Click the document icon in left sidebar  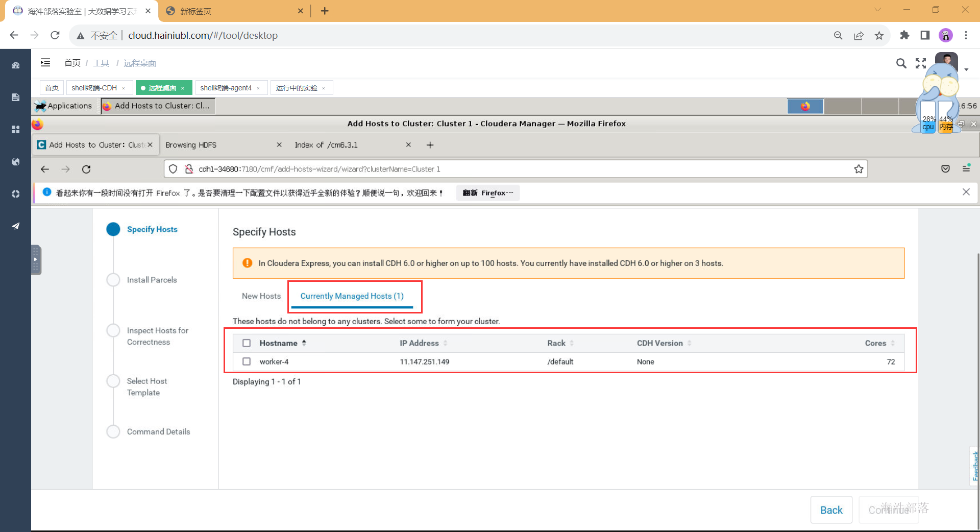(16, 98)
